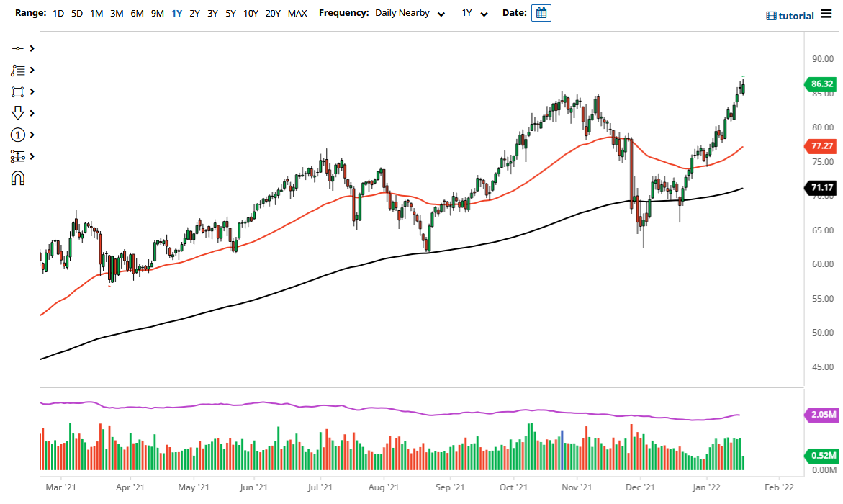Open the Date calendar picker

click(x=541, y=12)
